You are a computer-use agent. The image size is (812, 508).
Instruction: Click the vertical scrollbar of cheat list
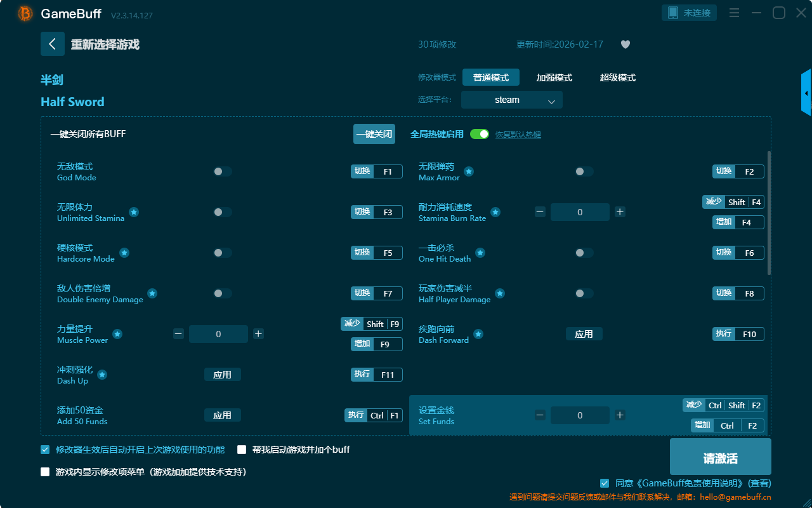[769, 213]
